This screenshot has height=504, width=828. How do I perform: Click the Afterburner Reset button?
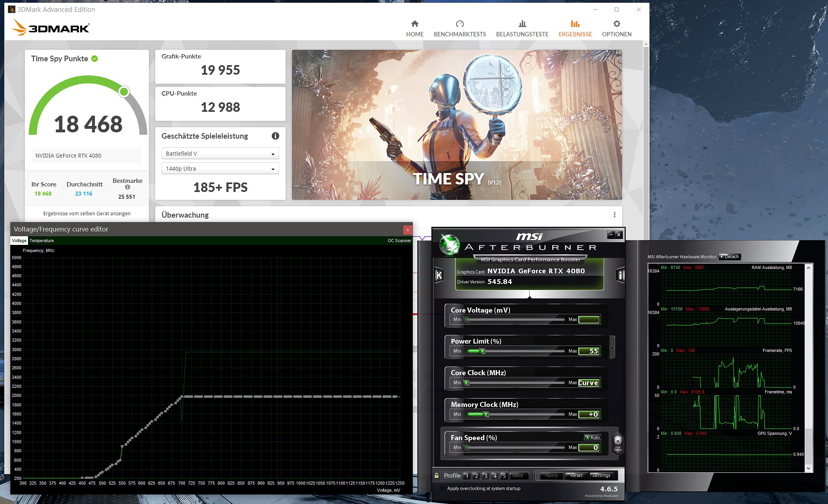[x=576, y=476]
